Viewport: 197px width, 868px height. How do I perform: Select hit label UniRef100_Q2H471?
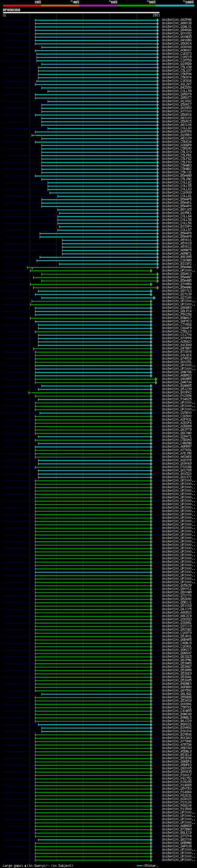[x=177, y=437]
